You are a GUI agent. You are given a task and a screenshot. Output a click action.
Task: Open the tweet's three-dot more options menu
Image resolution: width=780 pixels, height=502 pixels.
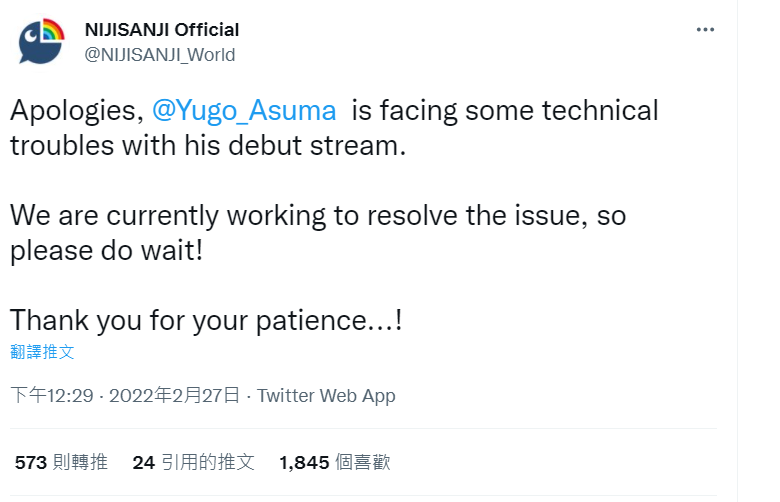706,30
